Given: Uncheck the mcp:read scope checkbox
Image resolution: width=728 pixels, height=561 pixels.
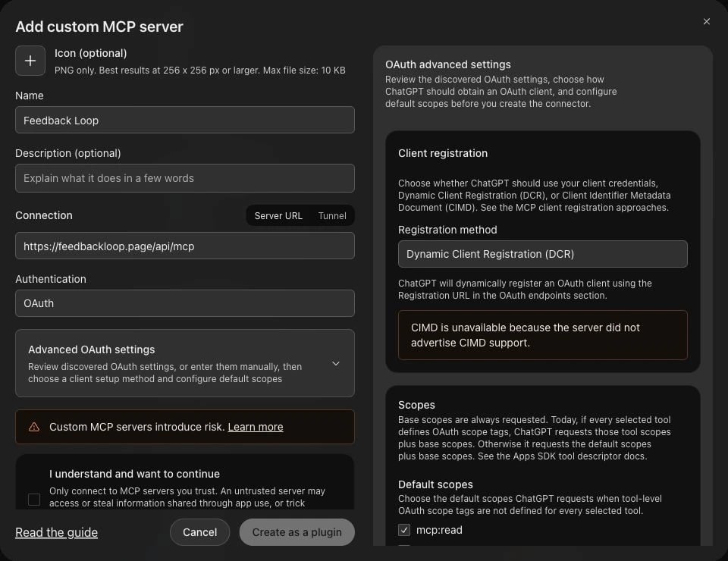Looking at the screenshot, I should [x=404, y=530].
